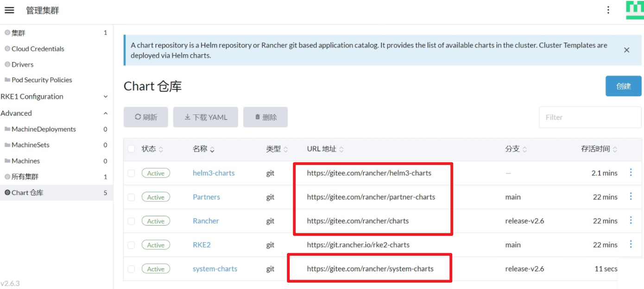644x289 pixels.
Task: Click folder icon beside MachineSets
Action: pos(7,145)
